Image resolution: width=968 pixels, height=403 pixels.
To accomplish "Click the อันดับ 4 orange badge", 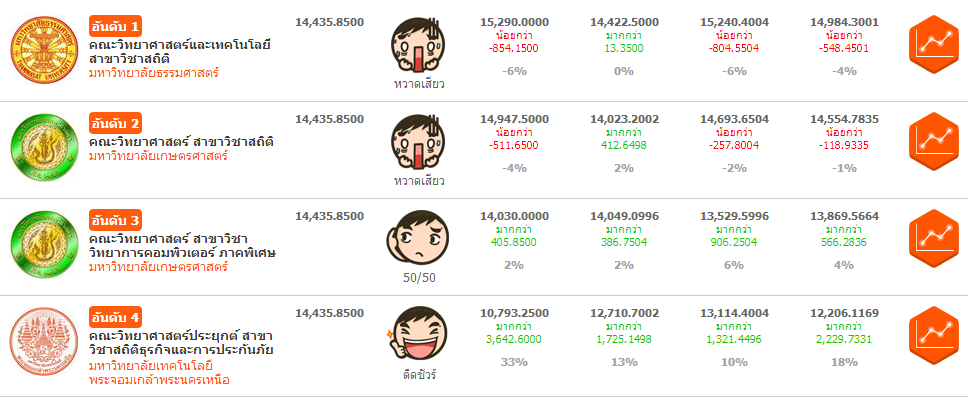I will click(116, 317).
